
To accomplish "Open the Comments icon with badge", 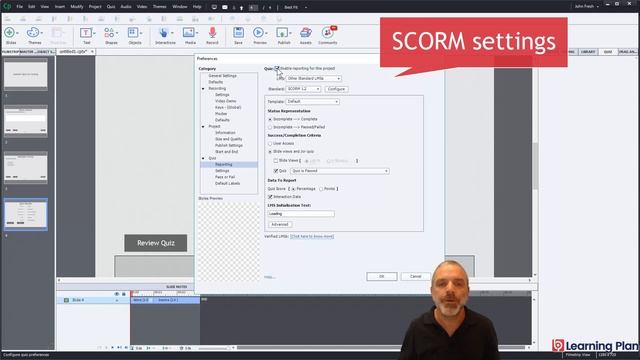I will pyautogui.click(x=328, y=33).
